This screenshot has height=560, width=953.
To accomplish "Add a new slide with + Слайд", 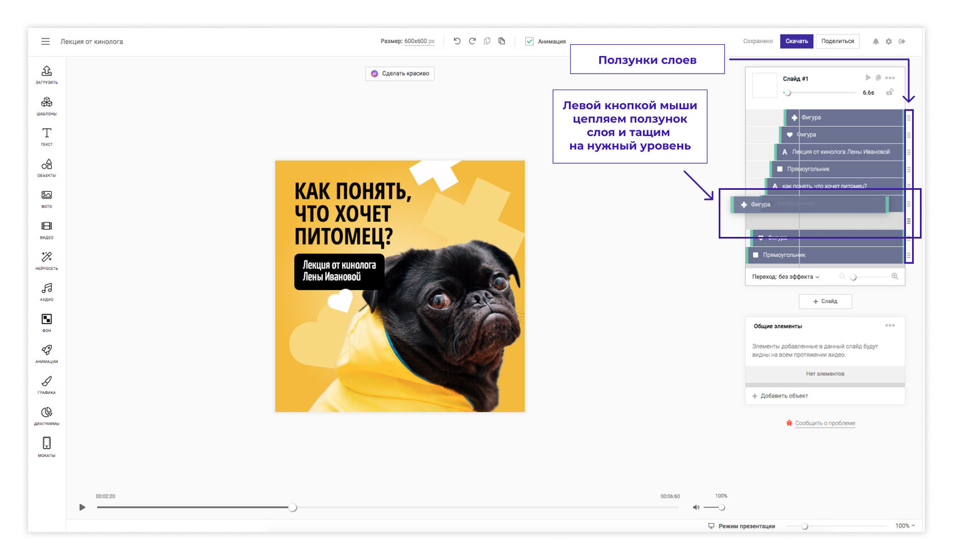I will point(825,302).
